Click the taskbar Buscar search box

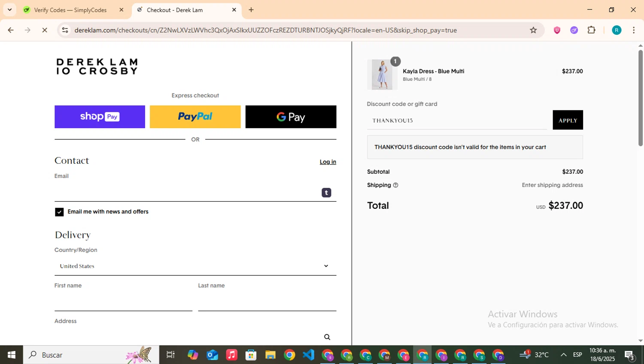pos(91,355)
